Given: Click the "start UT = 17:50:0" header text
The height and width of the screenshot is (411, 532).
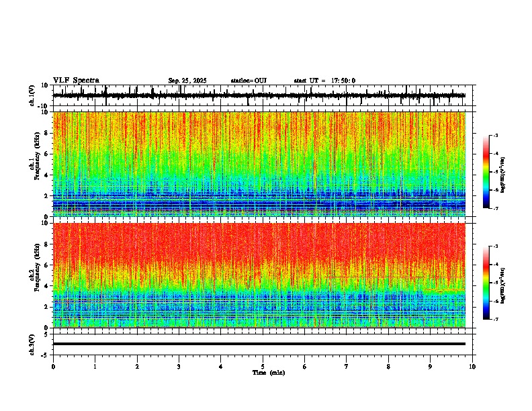Looking at the screenshot, I should [x=324, y=81].
